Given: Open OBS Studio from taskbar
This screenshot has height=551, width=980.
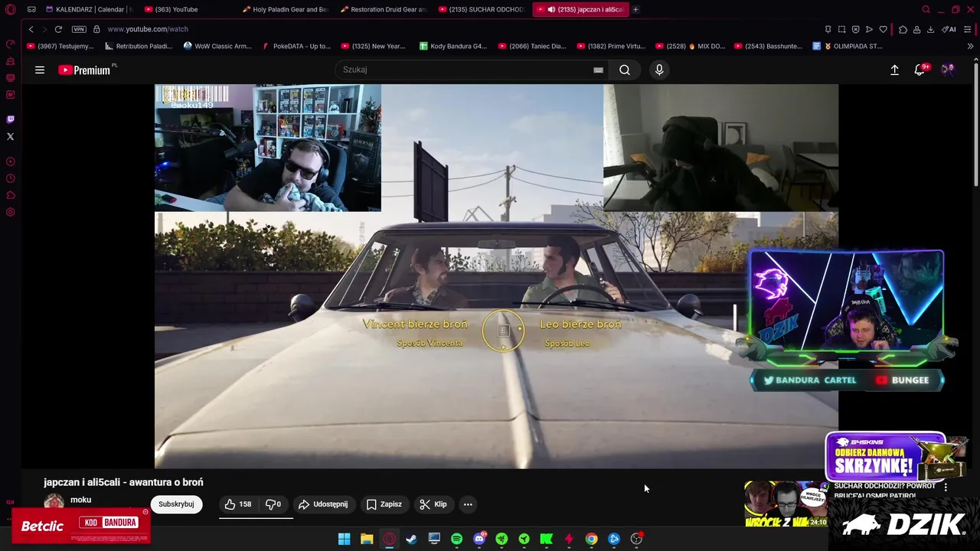Looking at the screenshot, I should (x=636, y=539).
